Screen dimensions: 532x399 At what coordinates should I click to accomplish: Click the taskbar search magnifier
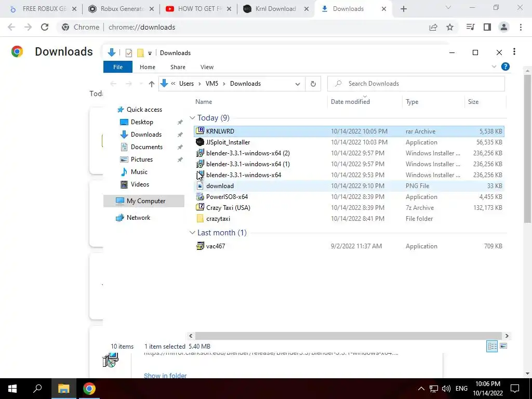pos(37,389)
